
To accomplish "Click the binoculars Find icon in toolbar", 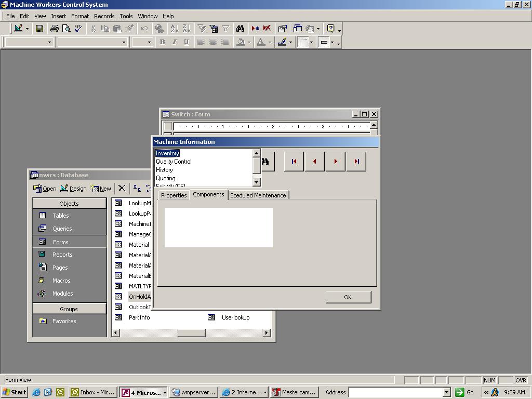I will tap(240, 29).
